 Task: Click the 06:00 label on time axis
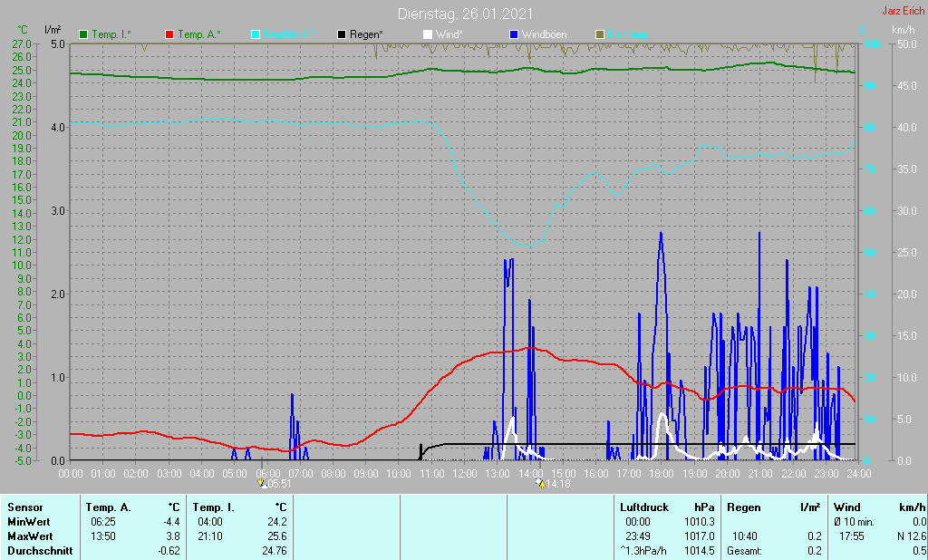tap(267, 474)
